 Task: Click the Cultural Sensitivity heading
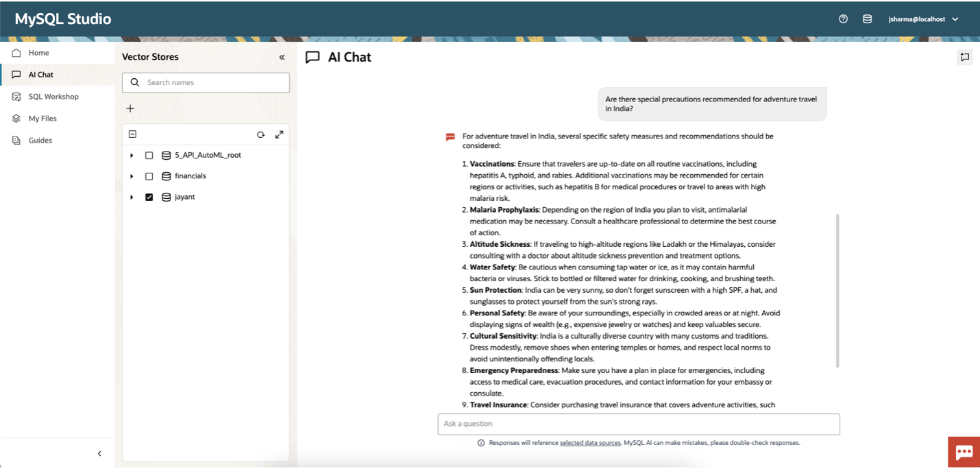coord(504,336)
